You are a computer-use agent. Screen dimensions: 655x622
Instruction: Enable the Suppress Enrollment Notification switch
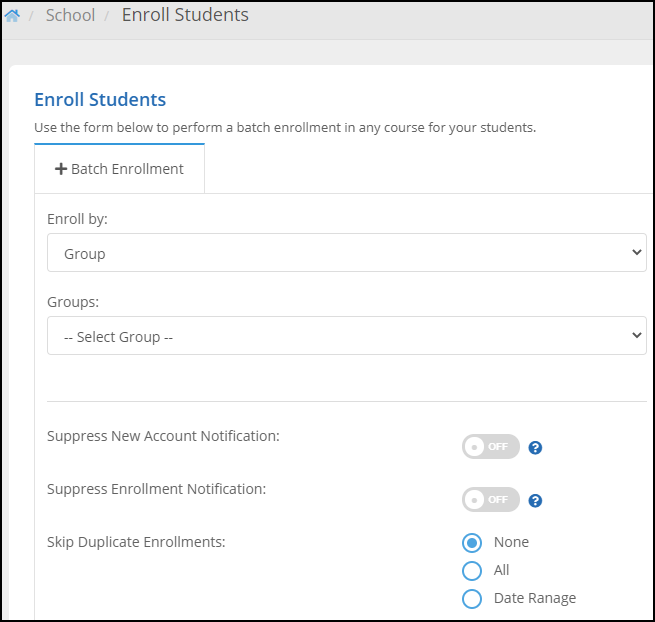491,499
